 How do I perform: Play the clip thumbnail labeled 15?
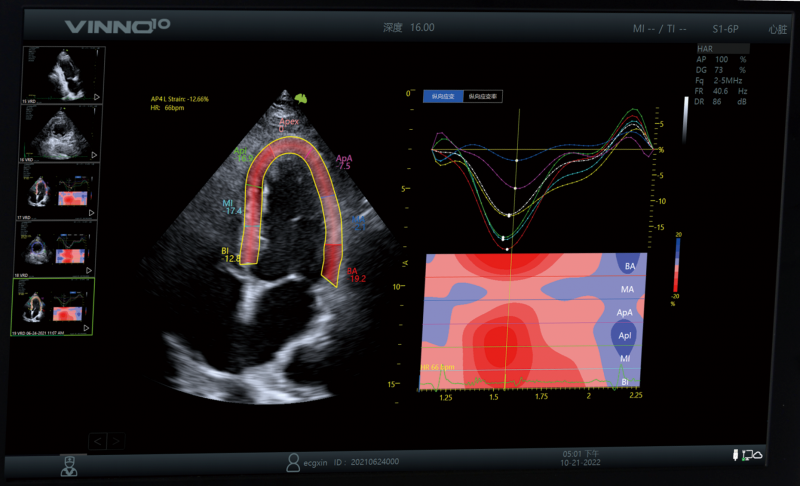tap(95, 98)
